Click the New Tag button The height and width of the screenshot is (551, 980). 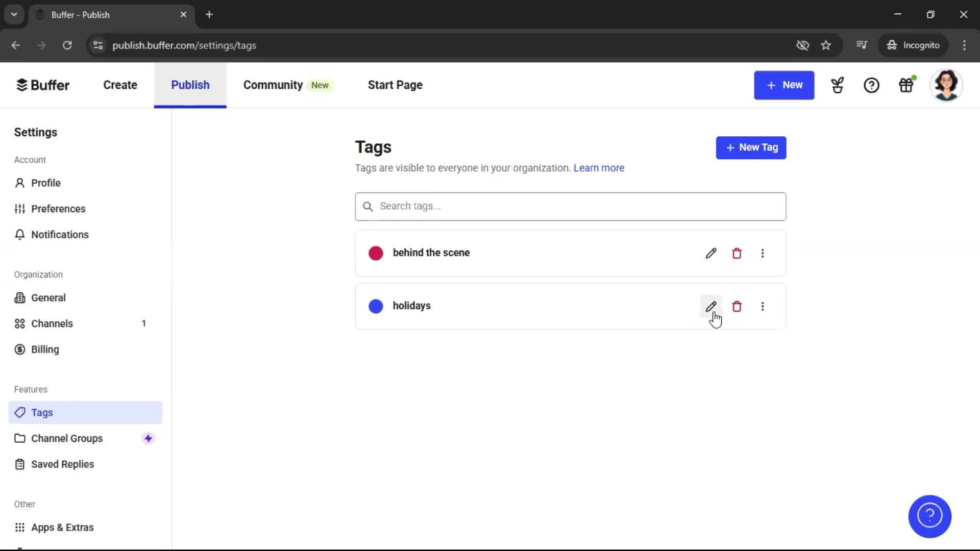[751, 147]
